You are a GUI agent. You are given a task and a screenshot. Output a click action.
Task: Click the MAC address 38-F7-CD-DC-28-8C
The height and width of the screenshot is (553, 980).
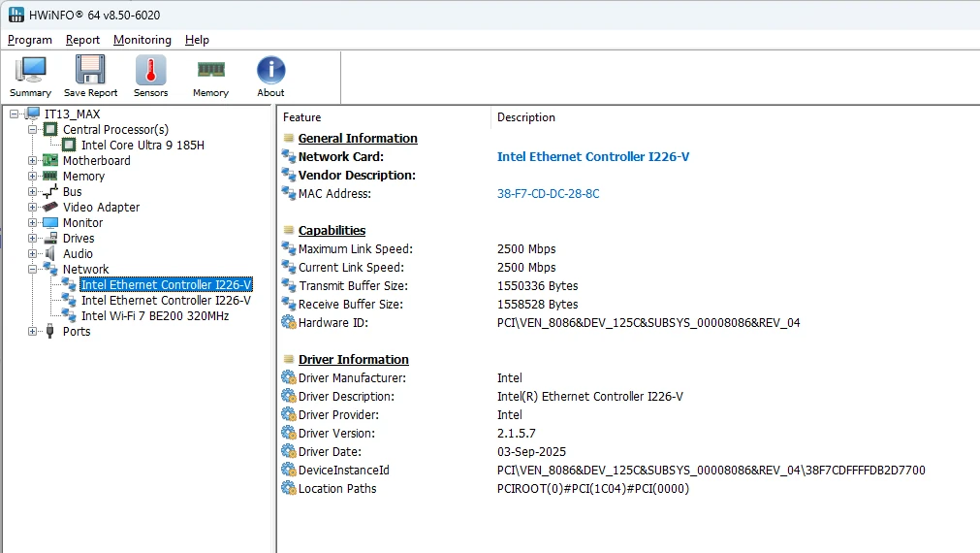(x=548, y=193)
